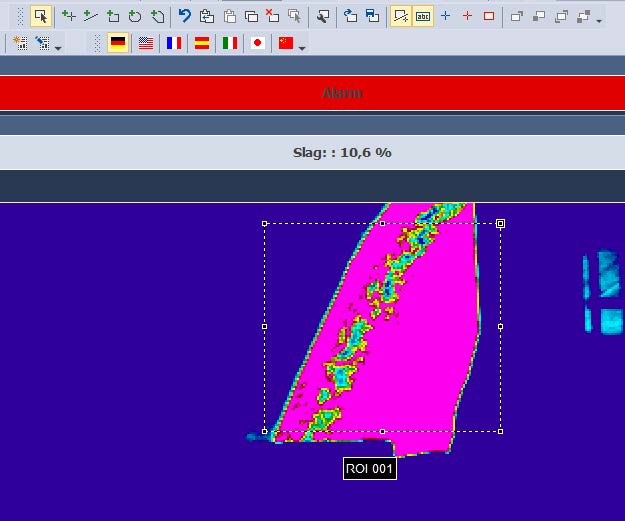Click the top-right ROI corner handle
This screenshot has width=625, height=521.
500,223
